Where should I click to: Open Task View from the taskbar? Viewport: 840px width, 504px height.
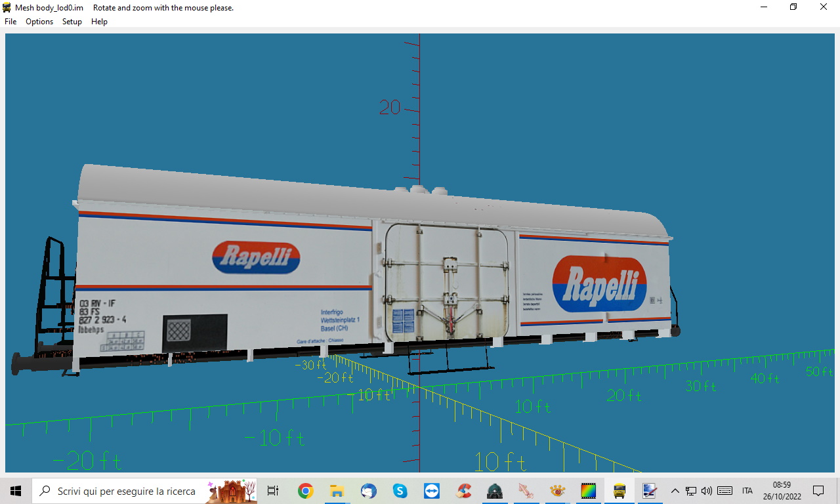click(273, 490)
